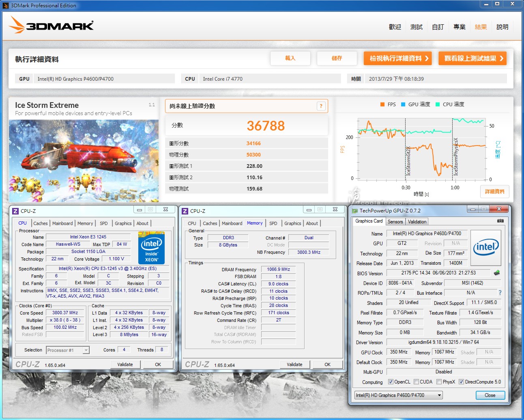Click Validate in the CPU-Z Memory window
Image resolution: width=524 pixels, height=420 pixels.
coord(295,364)
